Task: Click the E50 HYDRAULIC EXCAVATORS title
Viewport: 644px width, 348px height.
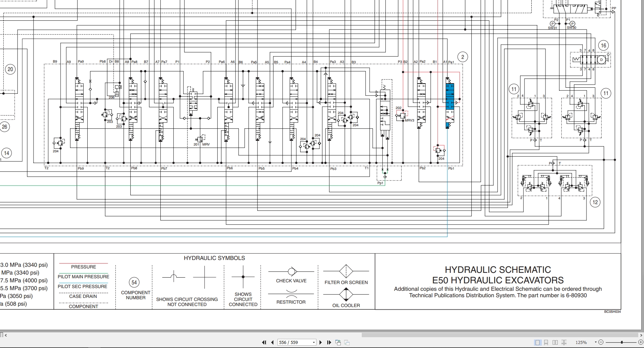Action: [498, 280]
